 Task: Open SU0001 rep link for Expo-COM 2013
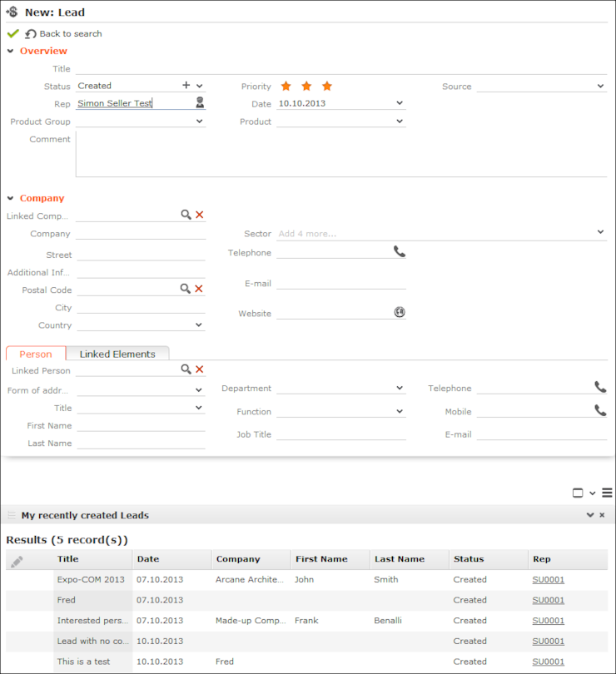pyautogui.click(x=549, y=579)
